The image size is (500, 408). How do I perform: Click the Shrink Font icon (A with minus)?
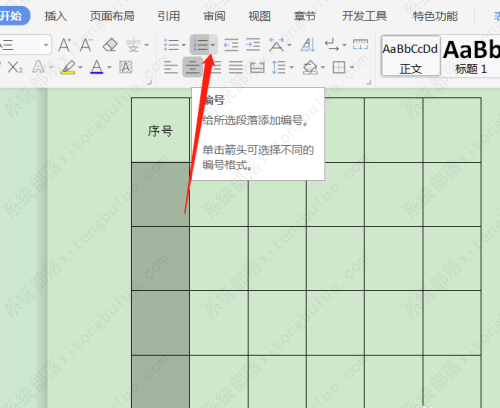86,45
